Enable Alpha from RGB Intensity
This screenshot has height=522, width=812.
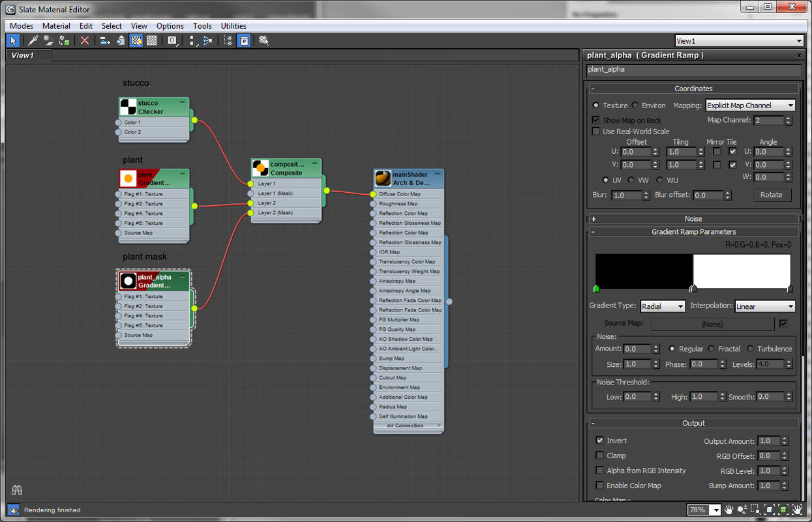(x=600, y=471)
